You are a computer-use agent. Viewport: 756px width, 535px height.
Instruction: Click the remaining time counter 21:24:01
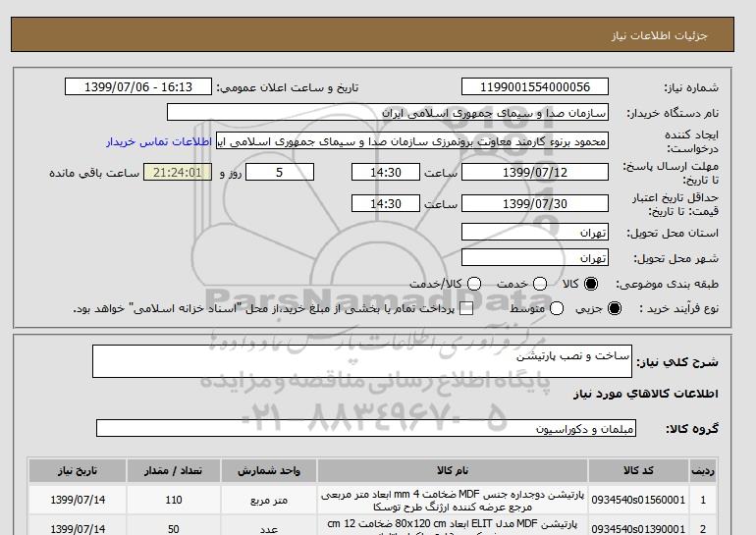178,172
